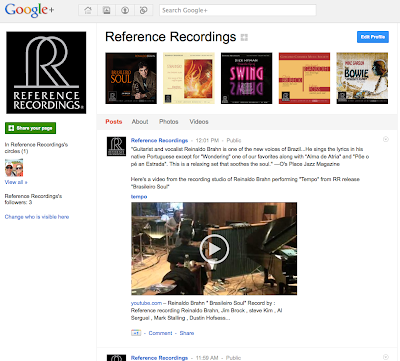400x361 pixels.
Task: Click the View all link
Action: [16, 182]
